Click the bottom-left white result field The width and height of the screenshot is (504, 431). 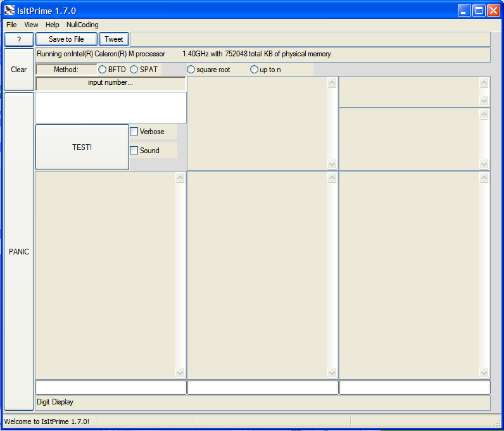click(x=111, y=387)
